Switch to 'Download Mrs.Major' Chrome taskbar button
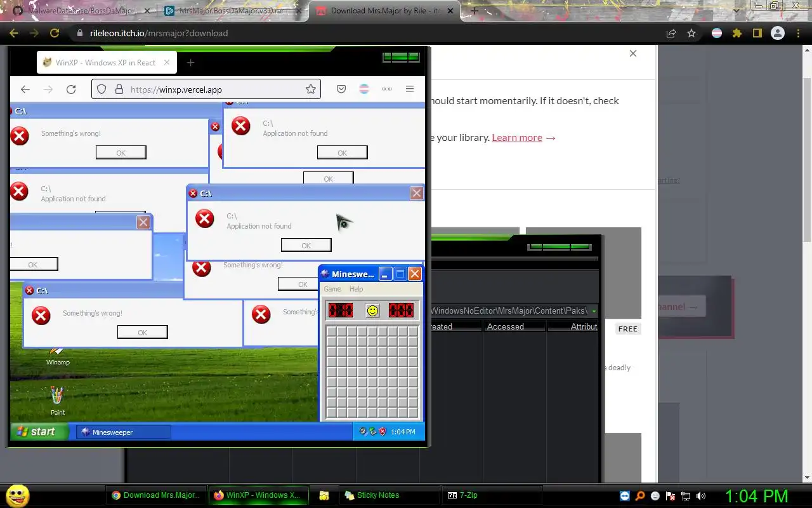The image size is (812, 508). point(155,495)
